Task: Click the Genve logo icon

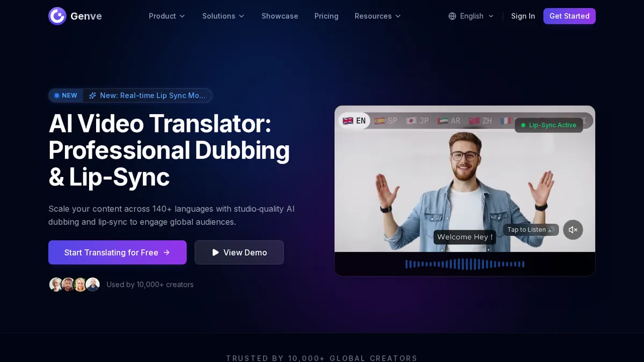Action: coord(57,16)
